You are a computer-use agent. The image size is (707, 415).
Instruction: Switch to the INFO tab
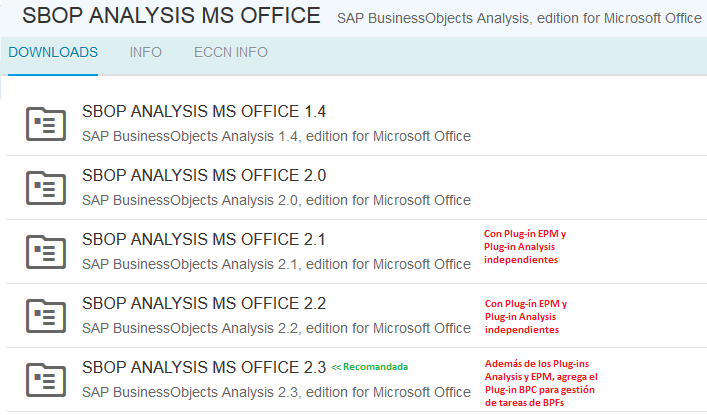145,52
